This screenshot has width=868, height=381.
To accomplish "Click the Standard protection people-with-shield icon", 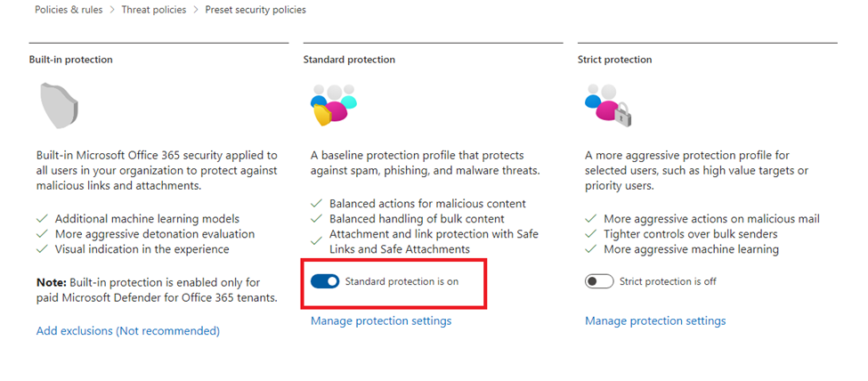I will tap(333, 105).
